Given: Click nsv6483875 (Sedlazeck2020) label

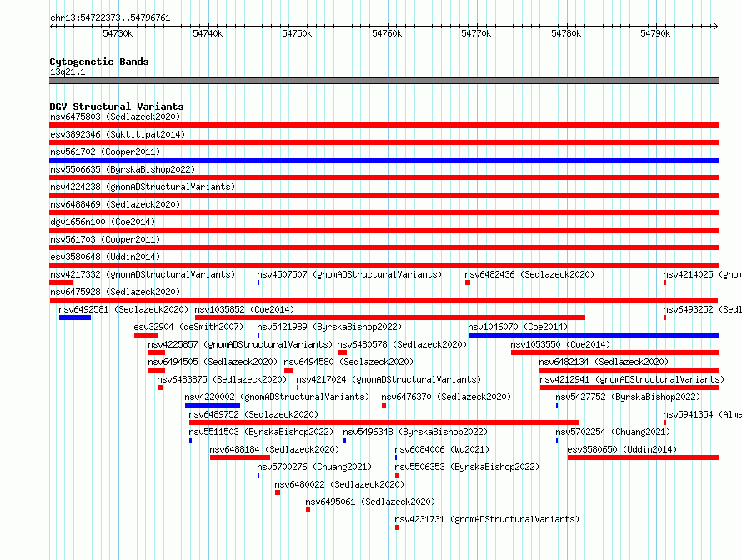Looking at the screenshot, I should [x=222, y=379].
